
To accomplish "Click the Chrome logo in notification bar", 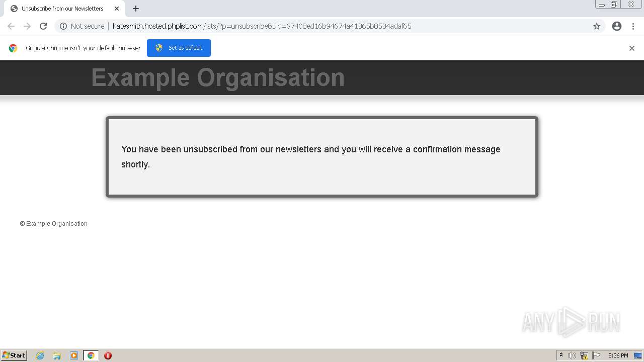I will (13, 48).
